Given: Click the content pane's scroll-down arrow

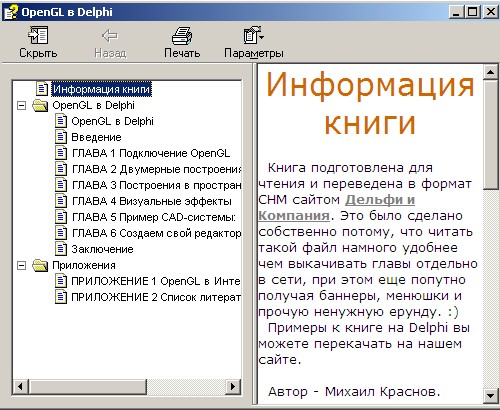Looking at the screenshot, I should click(x=490, y=396).
